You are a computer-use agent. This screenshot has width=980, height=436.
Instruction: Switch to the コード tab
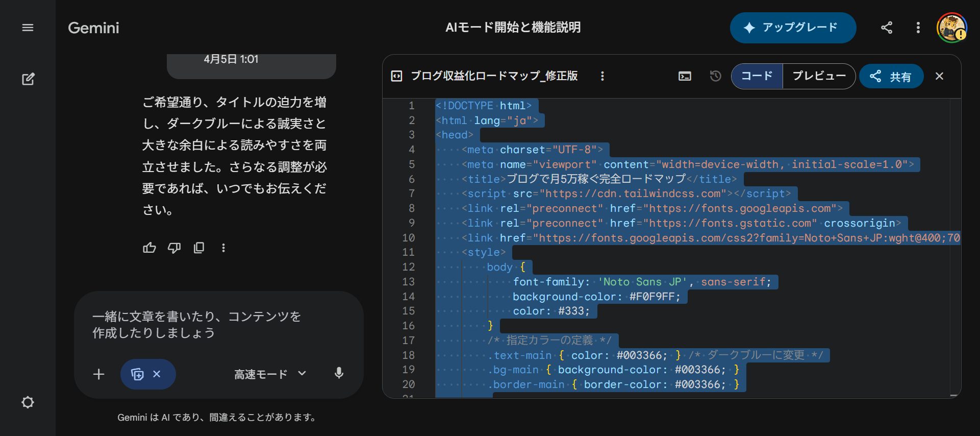(757, 76)
